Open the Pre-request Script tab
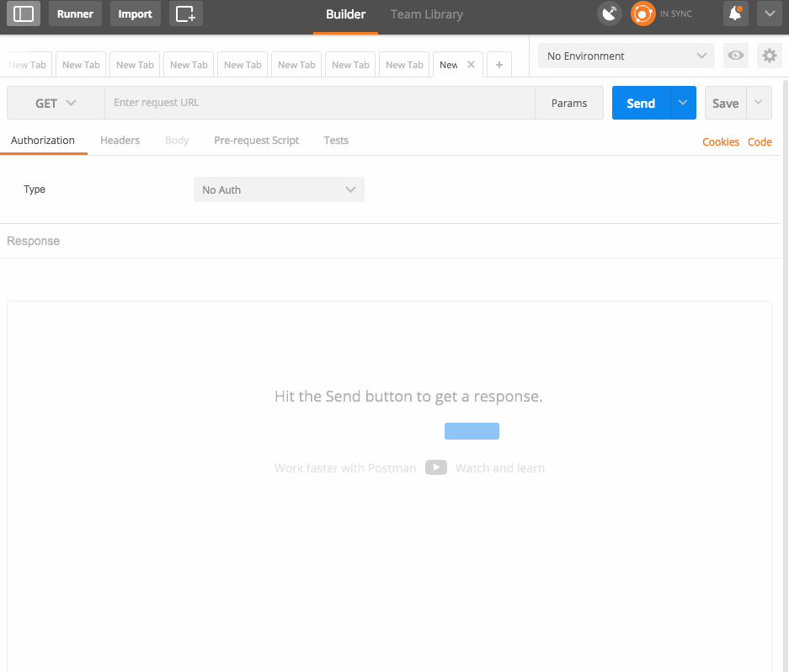The height and width of the screenshot is (672, 789). point(256,141)
